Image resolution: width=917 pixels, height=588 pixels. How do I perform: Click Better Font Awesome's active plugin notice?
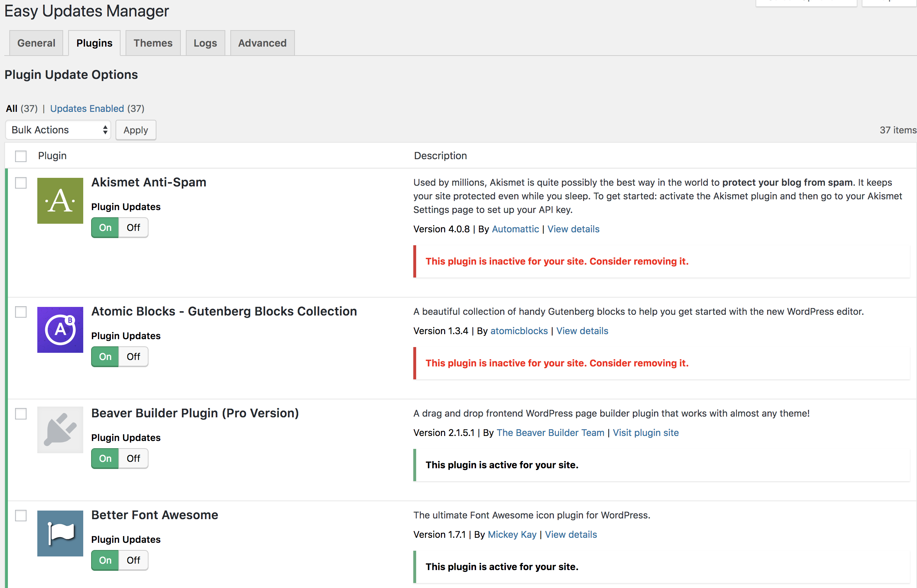pos(662,567)
